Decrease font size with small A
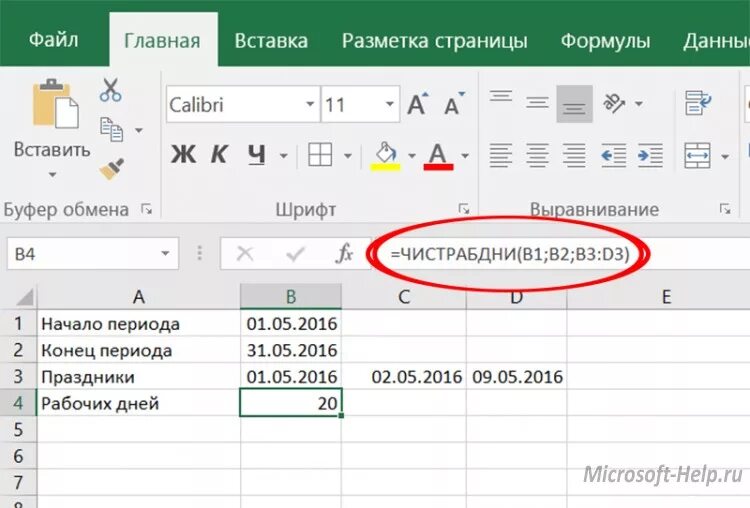Image resolution: width=750 pixels, height=508 pixels. point(454,104)
